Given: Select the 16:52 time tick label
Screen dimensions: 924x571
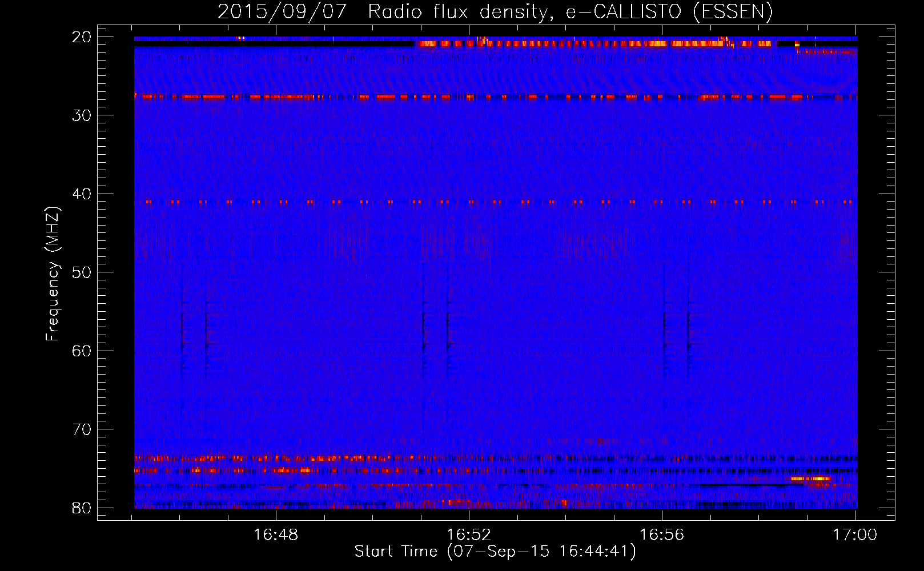Looking at the screenshot, I should (x=469, y=534).
